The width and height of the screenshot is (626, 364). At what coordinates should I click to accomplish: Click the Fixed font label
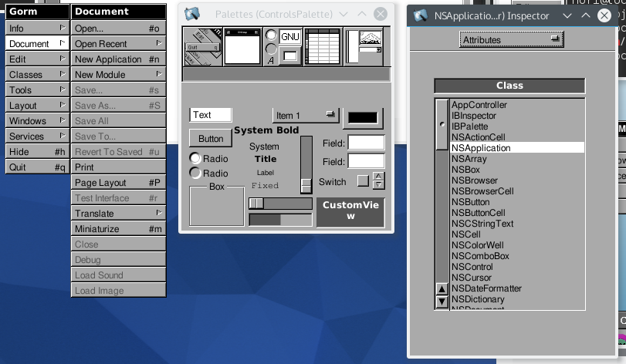click(265, 185)
